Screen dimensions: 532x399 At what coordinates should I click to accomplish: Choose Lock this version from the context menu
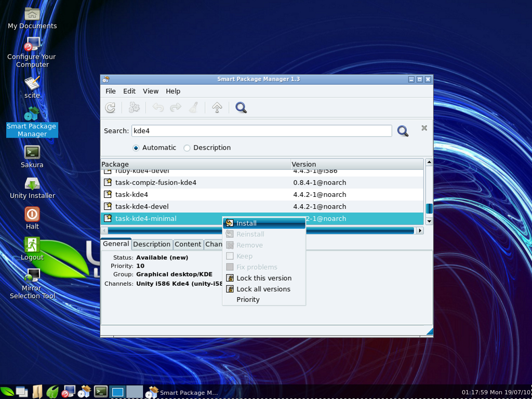(x=264, y=278)
